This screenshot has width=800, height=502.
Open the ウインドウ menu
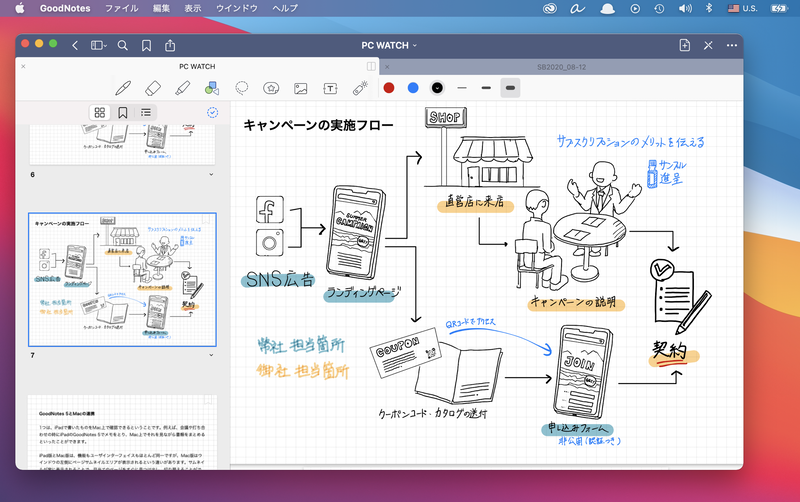coord(237,8)
